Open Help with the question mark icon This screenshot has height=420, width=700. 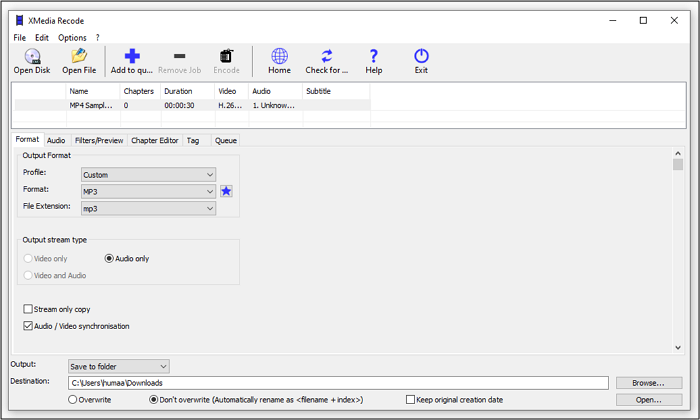click(x=373, y=56)
